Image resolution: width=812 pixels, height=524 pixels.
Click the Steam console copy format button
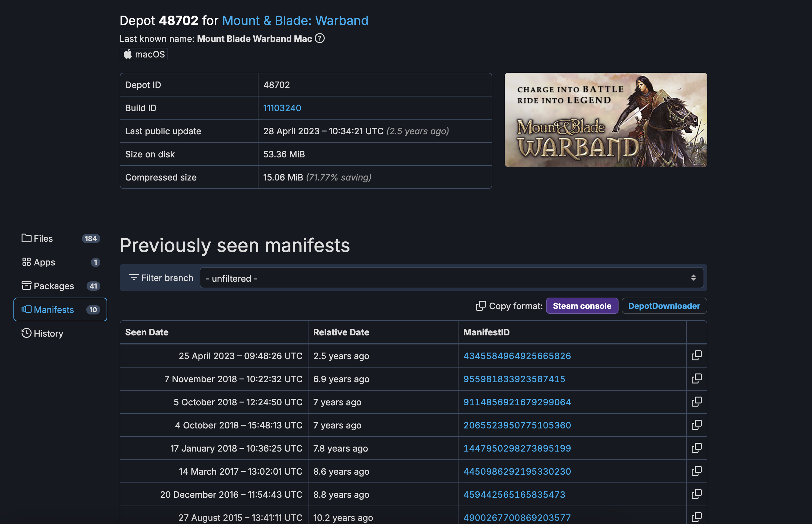coord(582,305)
